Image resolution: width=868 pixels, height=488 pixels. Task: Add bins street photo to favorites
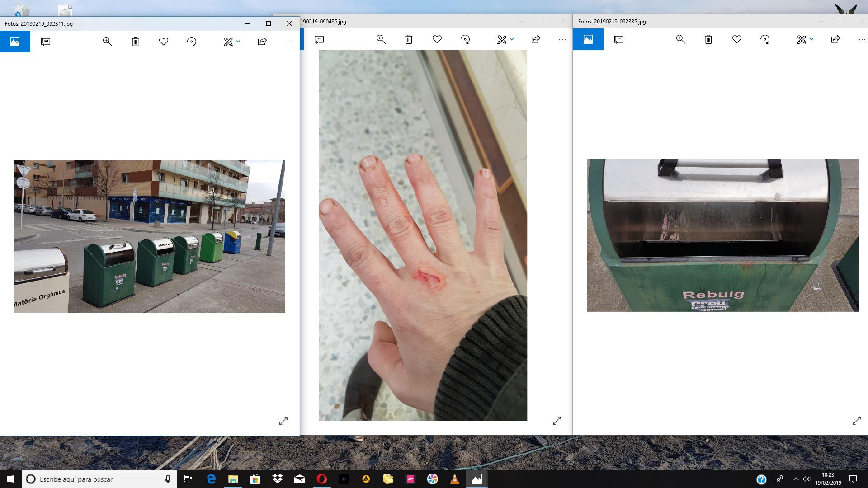(164, 42)
